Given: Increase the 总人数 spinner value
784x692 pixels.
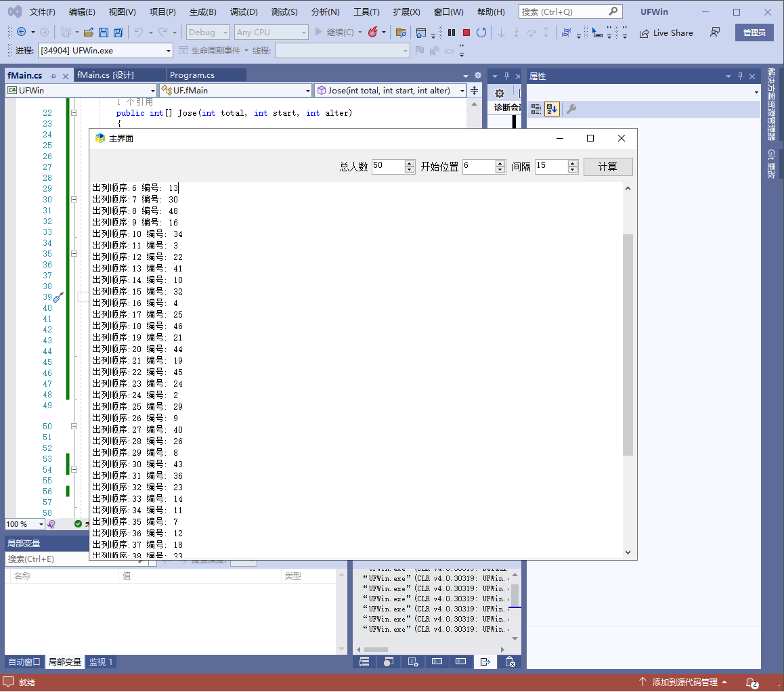Looking at the screenshot, I should coord(410,163).
